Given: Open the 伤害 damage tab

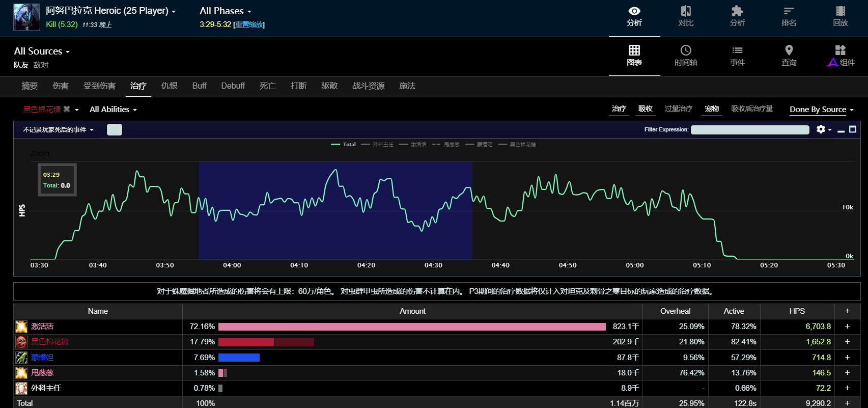Looking at the screenshot, I should (x=61, y=86).
